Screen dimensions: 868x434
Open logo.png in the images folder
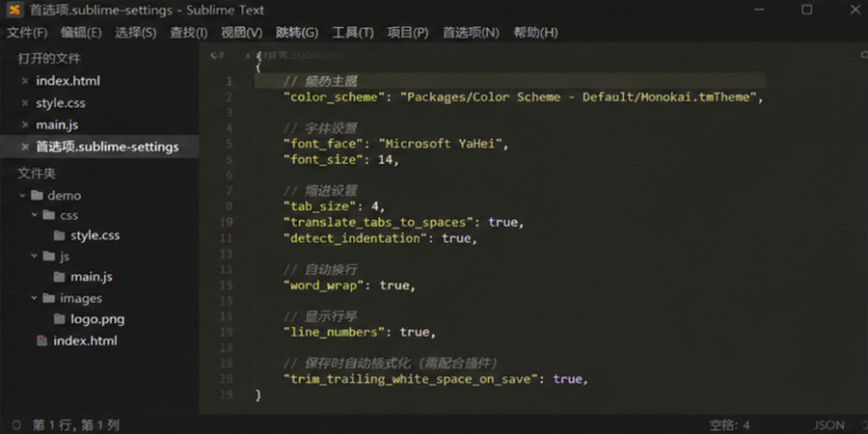(x=97, y=319)
